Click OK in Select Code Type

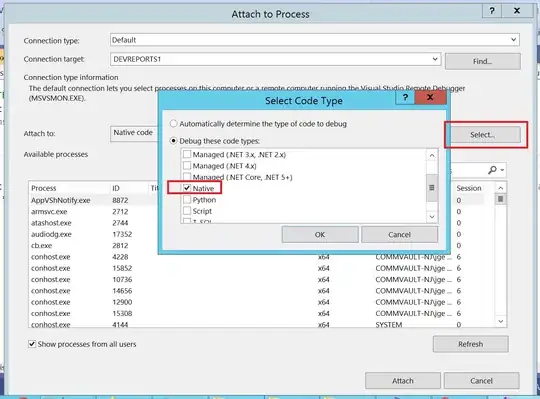320,234
